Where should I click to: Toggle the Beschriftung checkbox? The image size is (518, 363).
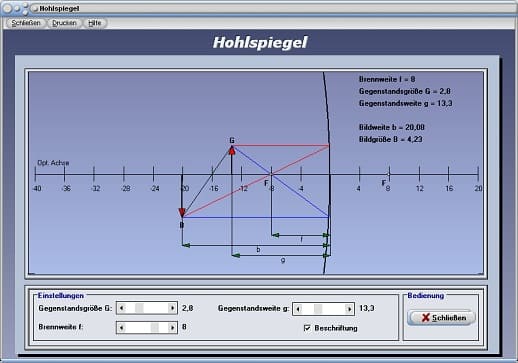[x=307, y=328]
